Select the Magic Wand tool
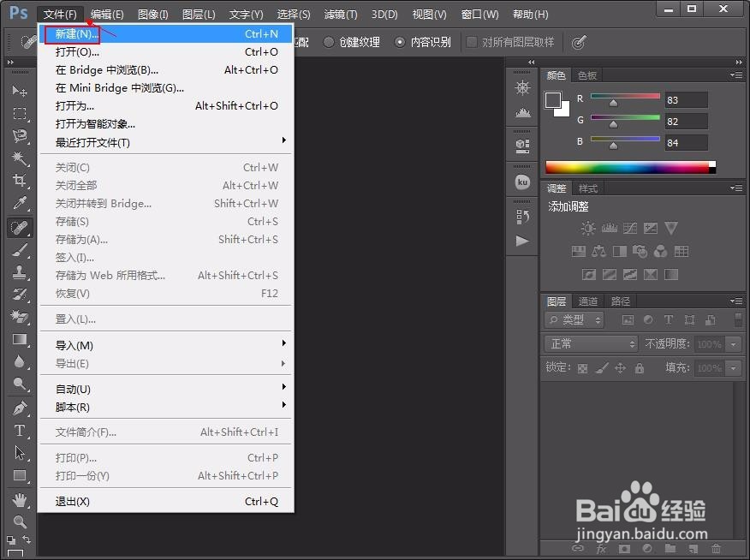 coord(20,158)
